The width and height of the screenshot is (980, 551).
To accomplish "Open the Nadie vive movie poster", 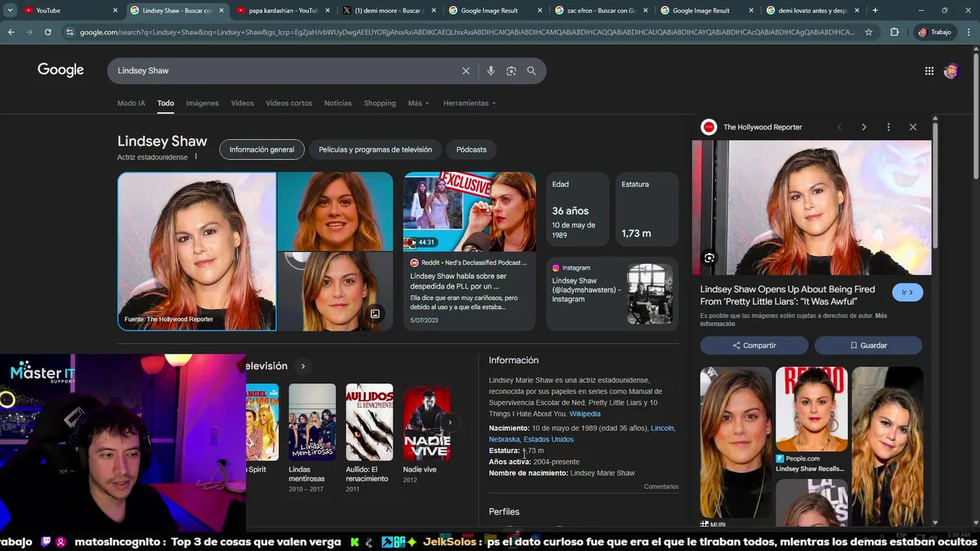I will click(x=426, y=422).
